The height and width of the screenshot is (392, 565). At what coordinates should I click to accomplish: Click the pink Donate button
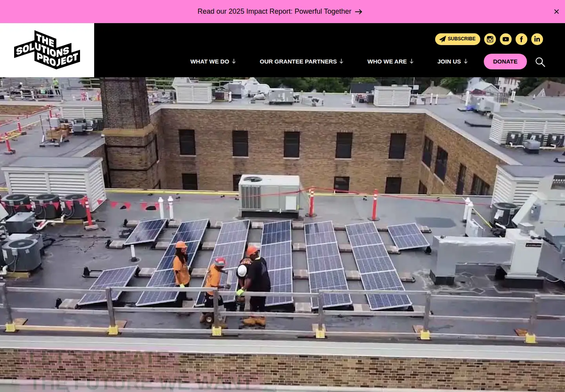[x=505, y=62]
